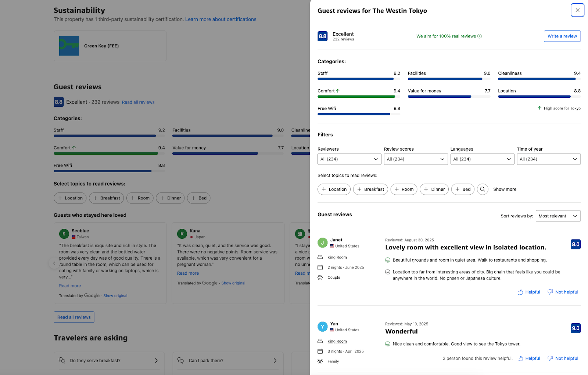Screen dimensions: 588x375
Task: Click Show more topics
Action: (x=505, y=189)
